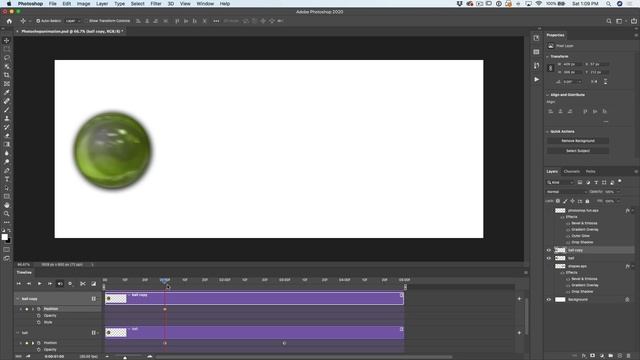
Task: Hide the Background layer via eye icon
Action: point(549,300)
